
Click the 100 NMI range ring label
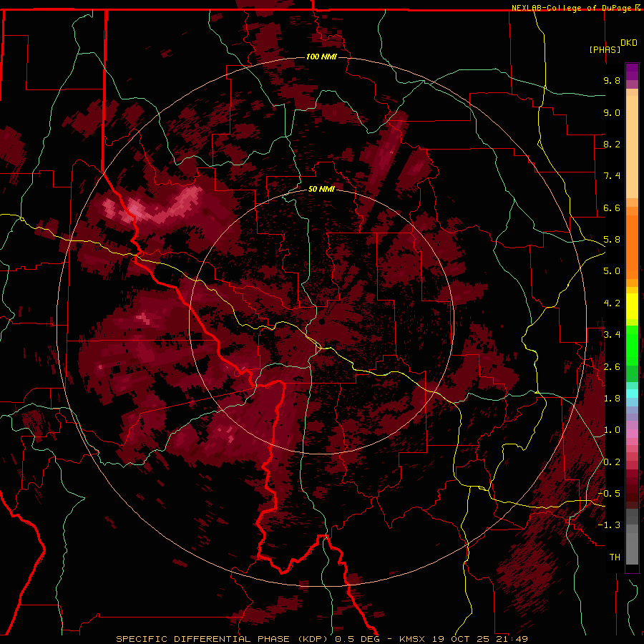pyautogui.click(x=321, y=57)
